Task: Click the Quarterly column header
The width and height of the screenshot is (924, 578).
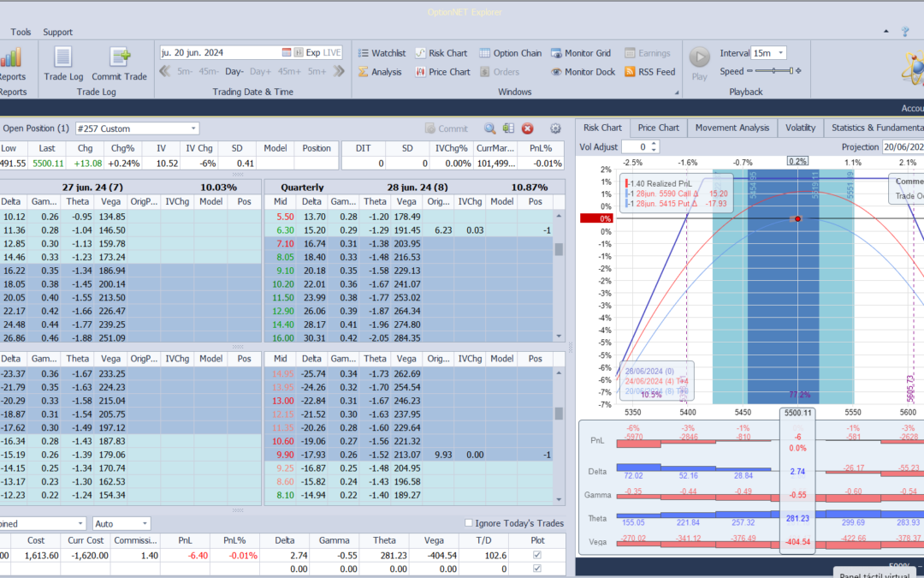Action: (x=302, y=188)
